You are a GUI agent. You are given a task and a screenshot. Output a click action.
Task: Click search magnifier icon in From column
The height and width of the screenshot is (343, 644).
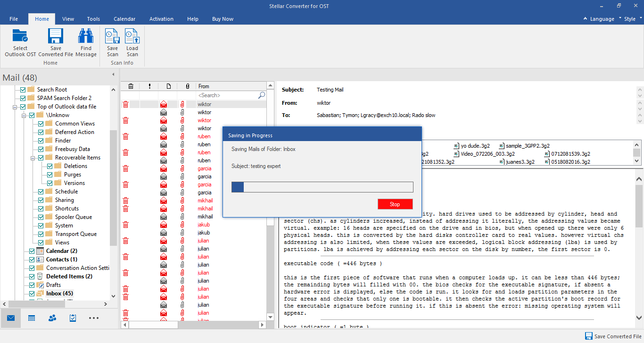(262, 95)
